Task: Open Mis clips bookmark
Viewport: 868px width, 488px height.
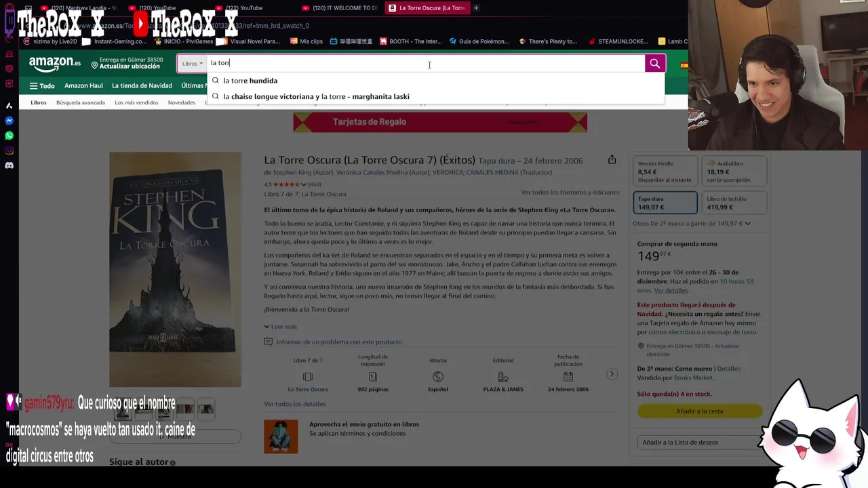Action: 307,41
